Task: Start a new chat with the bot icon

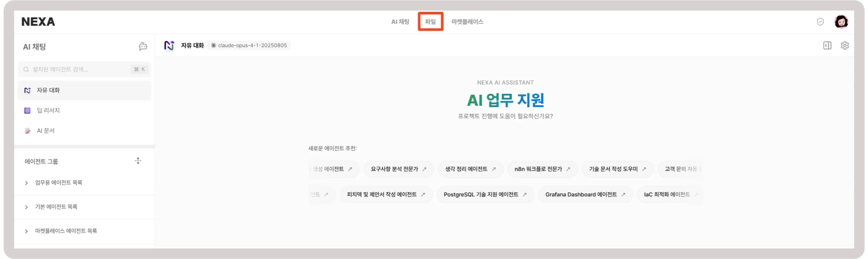Action: 143,46
